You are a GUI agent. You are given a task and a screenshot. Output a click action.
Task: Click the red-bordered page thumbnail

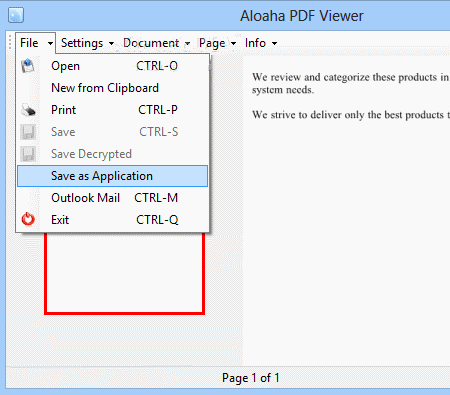point(124,273)
